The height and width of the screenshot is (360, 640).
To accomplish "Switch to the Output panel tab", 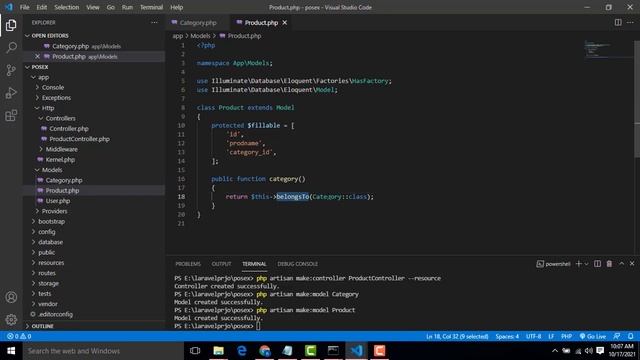I will [x=221, y=264].
